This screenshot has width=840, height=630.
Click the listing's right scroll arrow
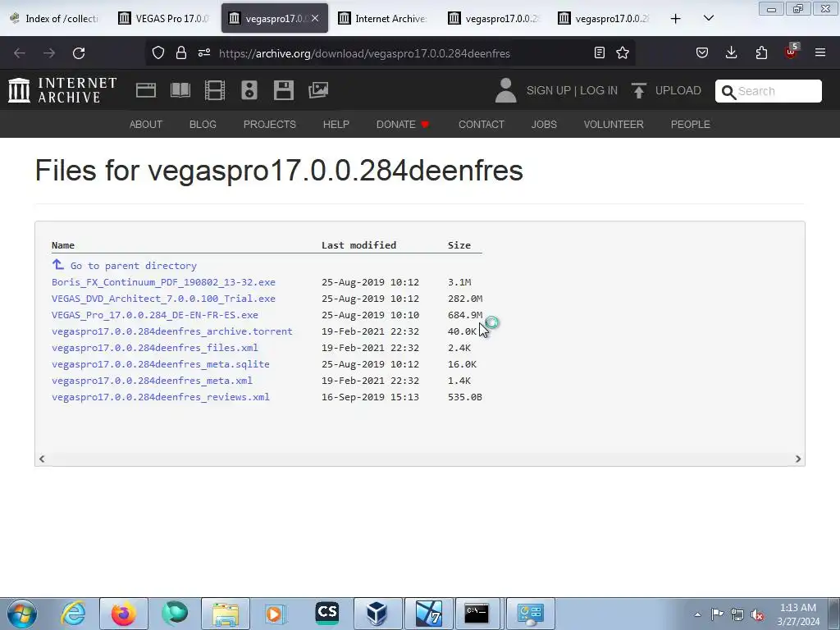(797, 459)
